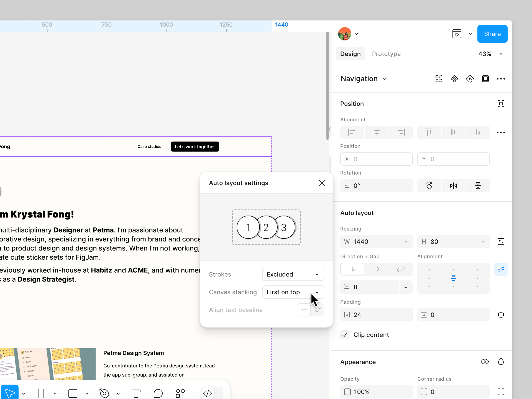Screen dimensions: 532x399
Task: Toggle Clip content checkbox
Action: [x=345, y=335]
